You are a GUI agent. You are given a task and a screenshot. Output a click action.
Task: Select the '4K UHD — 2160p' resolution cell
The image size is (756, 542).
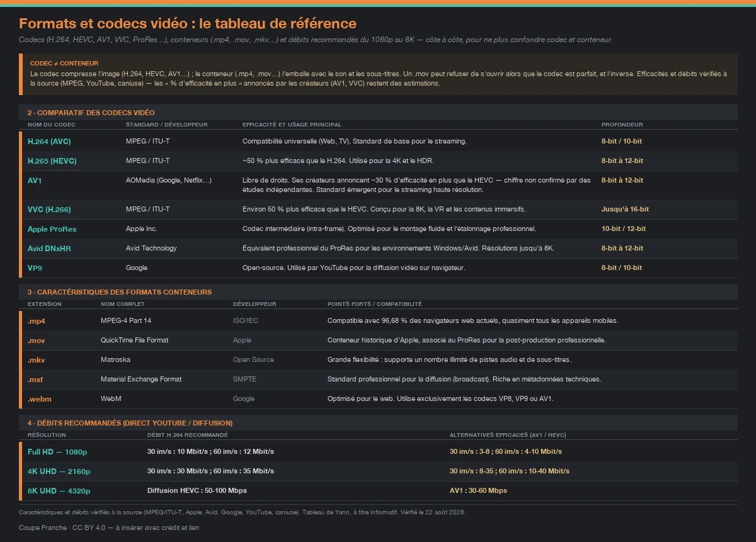[59, 471]
